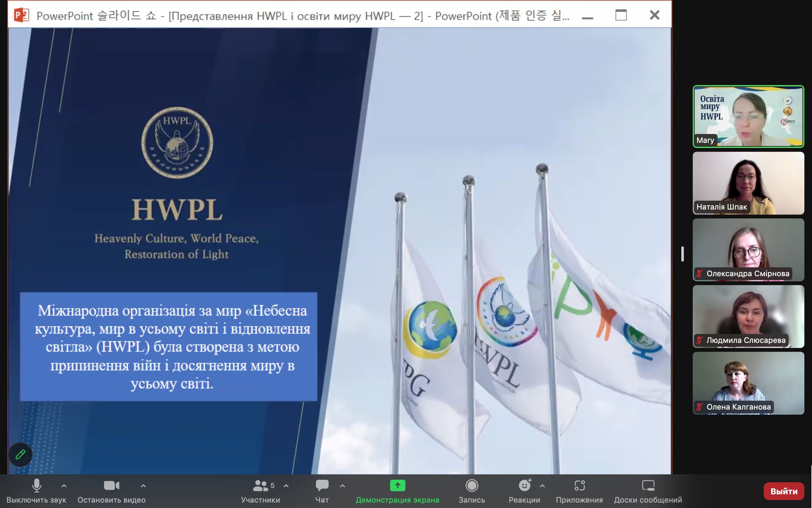Click the gallery panel divider handle
812x508 pixels.
(683, 254)
